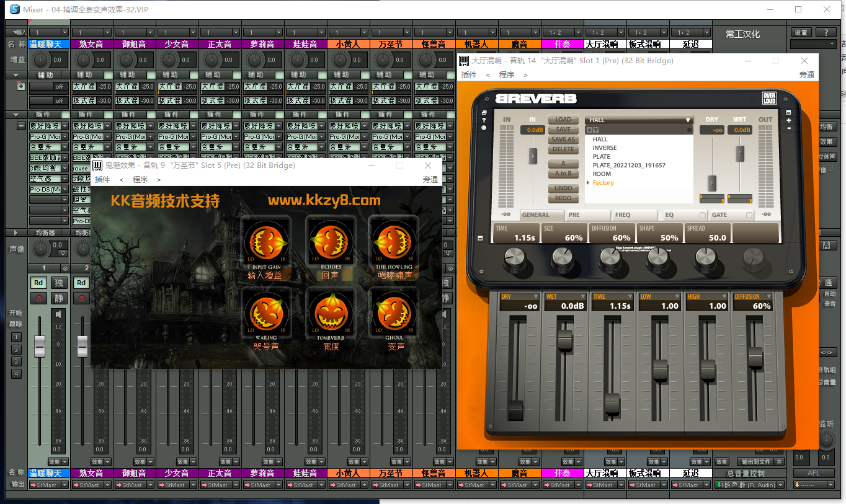Click 旁通 bypass in 鬼魅效果 window
846x504 pixels.
coord(430,179)
